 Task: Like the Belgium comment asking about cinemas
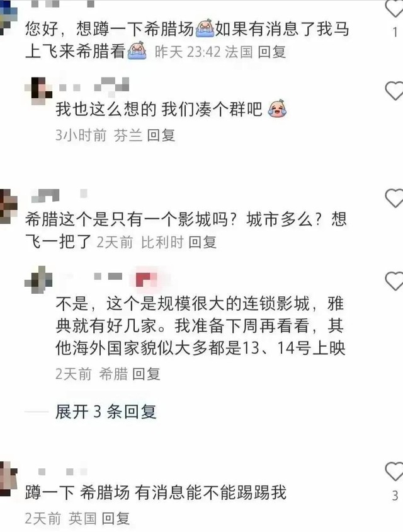395,198
